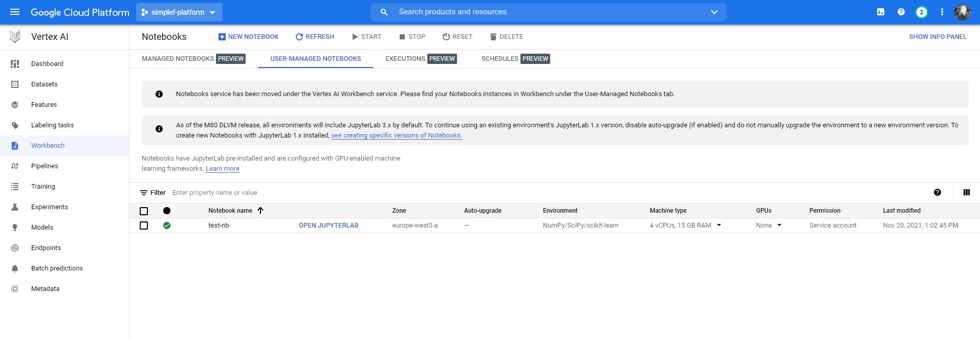Expand the search bar dropdown arrow

[714, 12]
